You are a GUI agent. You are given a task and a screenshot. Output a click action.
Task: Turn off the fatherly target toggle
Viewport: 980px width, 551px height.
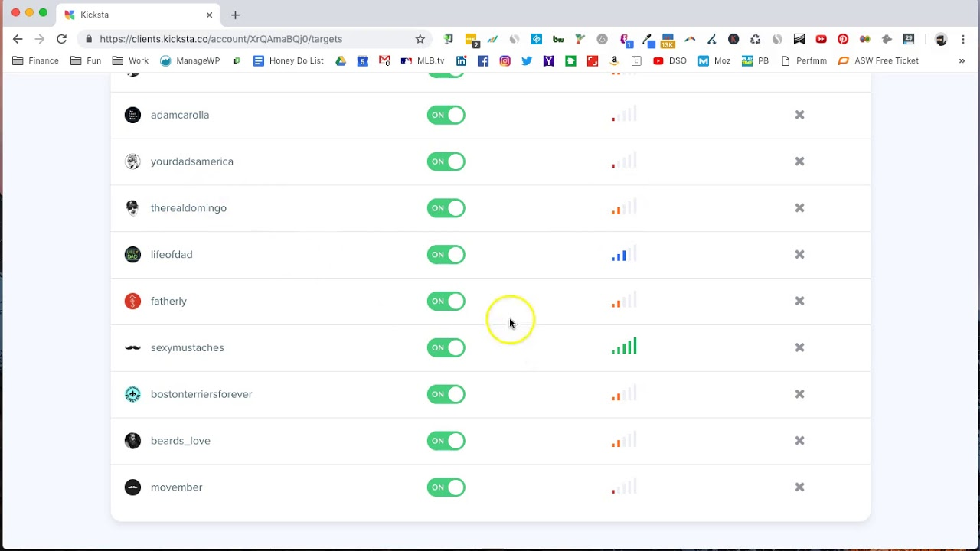click(446, 301)
